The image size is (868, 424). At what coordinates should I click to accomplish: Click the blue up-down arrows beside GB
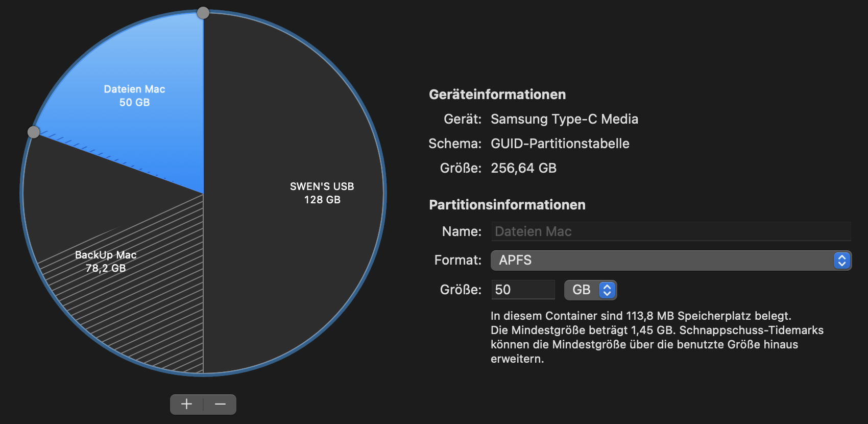click(x=607, y=290)
